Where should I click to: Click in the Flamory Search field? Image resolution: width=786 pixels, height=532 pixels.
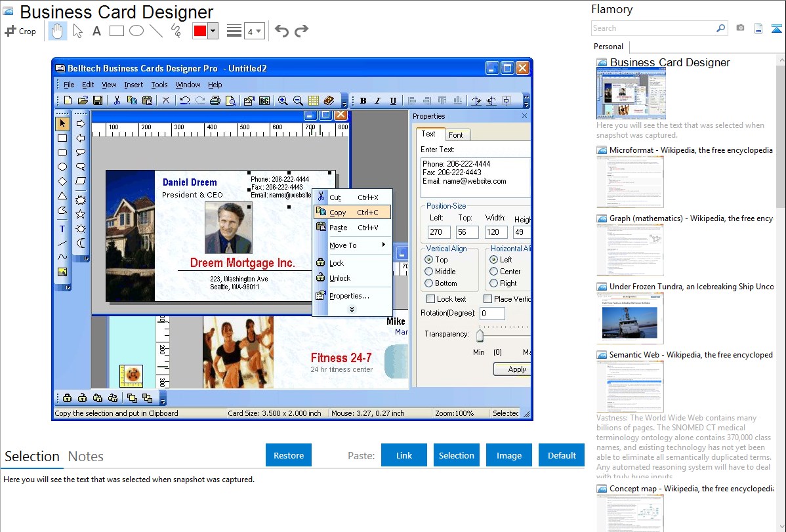click(653, 28)
